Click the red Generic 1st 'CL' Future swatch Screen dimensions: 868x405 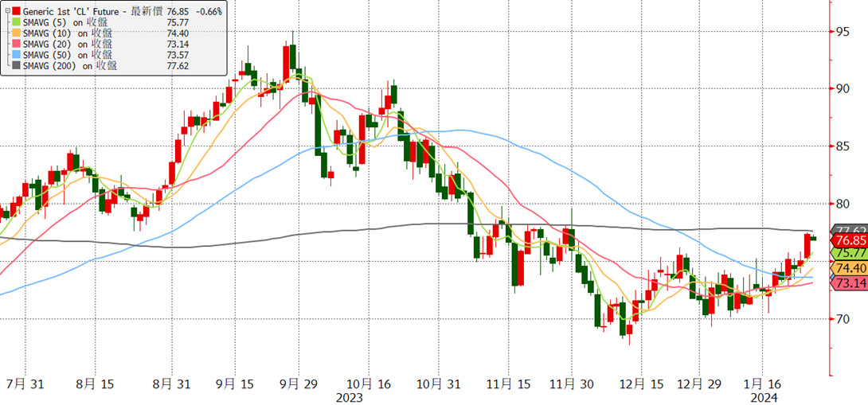[15, 11]
